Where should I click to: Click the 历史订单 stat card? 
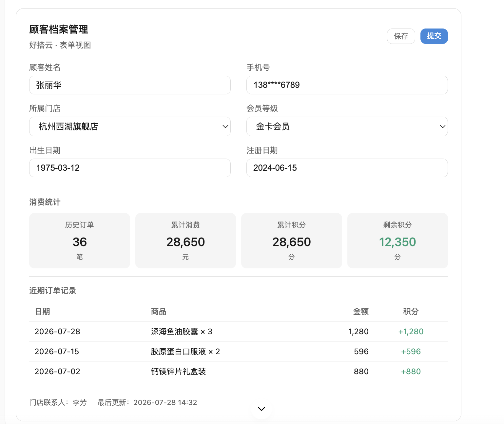(x=80, y=241)
